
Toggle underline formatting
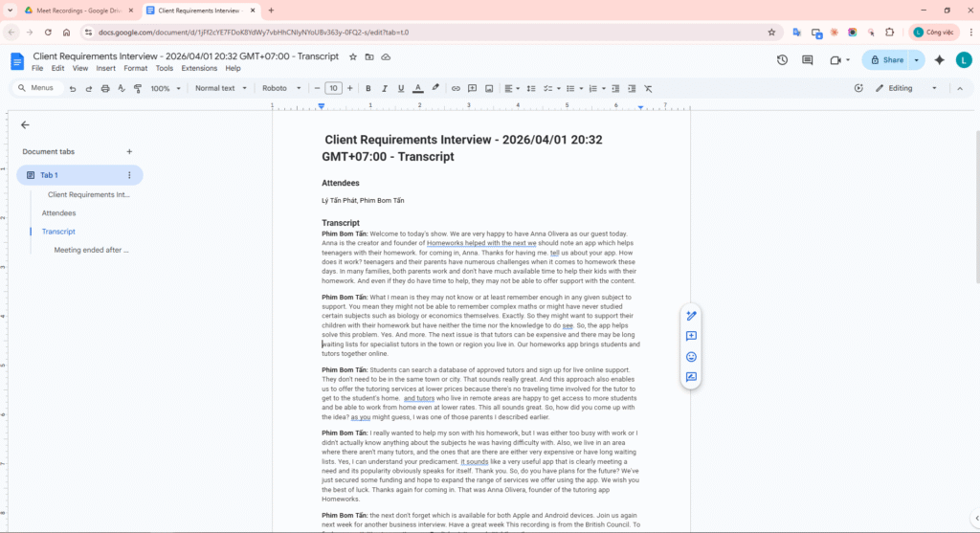(x=400, y=88)
